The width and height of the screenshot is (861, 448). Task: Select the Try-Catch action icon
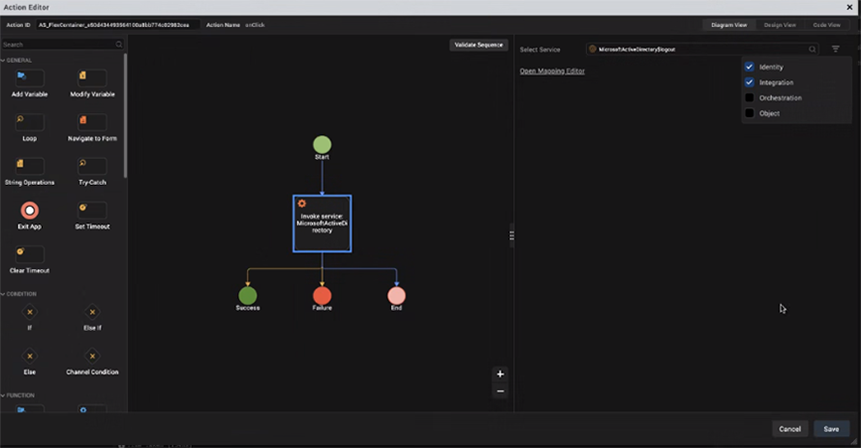click(x=92, y=166)
